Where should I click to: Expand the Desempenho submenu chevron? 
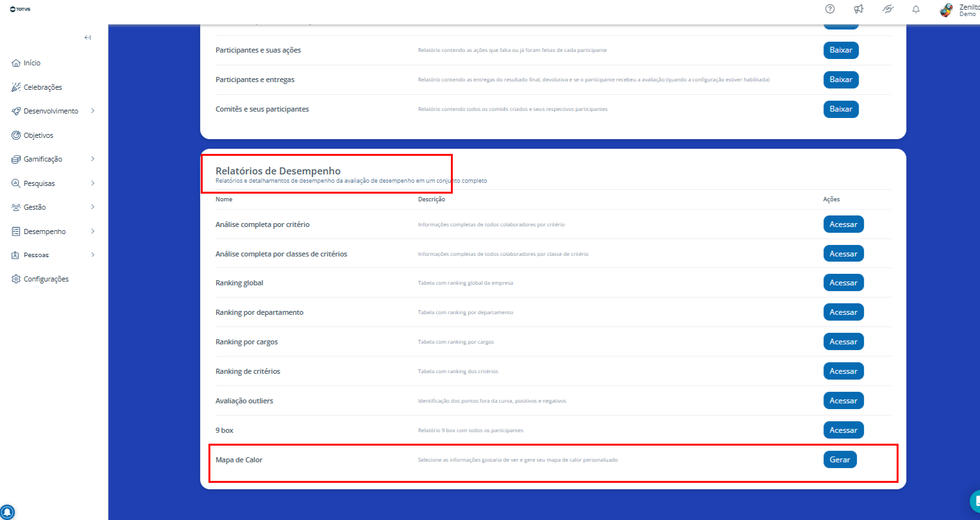pos(93,231)
